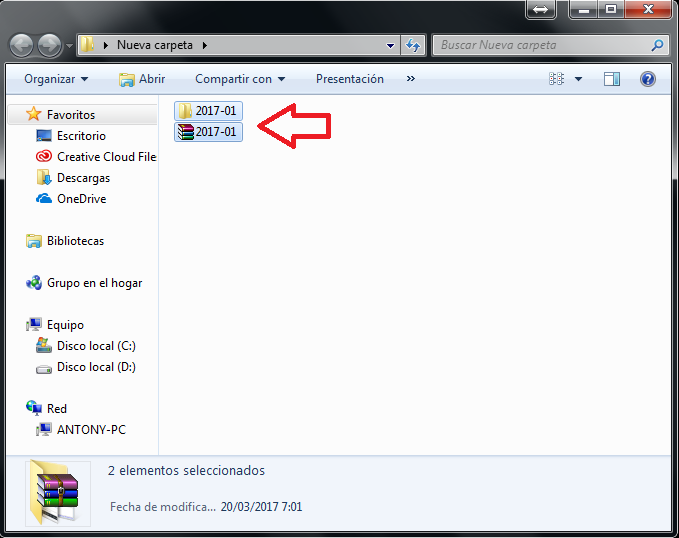Select Bibliotecas in navigation pane
The image size is (679, 538).
point(75,241)
